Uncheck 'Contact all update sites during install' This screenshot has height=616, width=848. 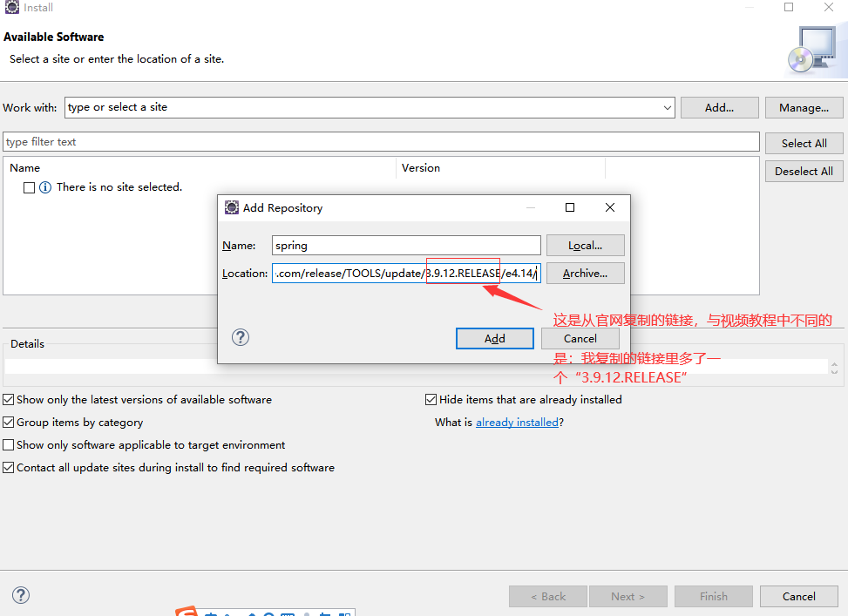coord(8,468)
